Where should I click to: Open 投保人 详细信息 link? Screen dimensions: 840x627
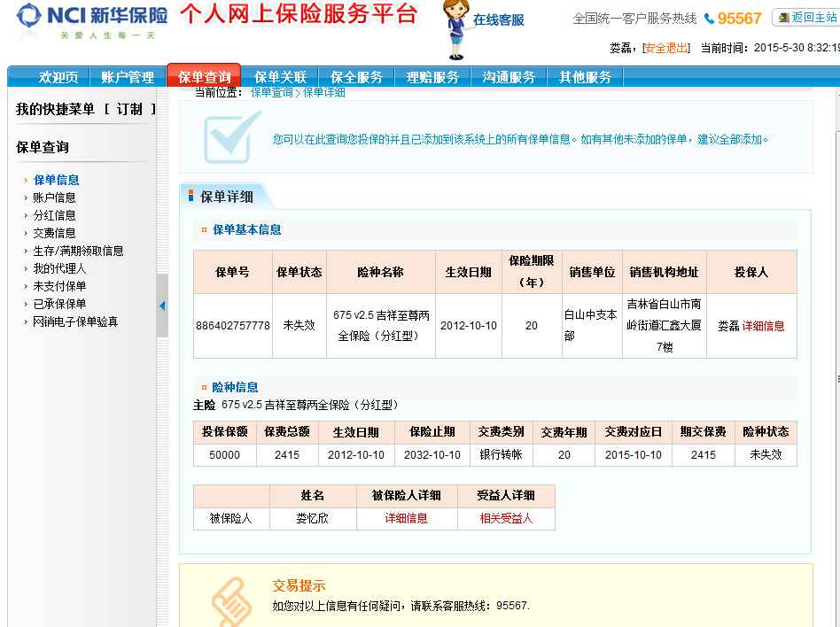pos(763,326)
